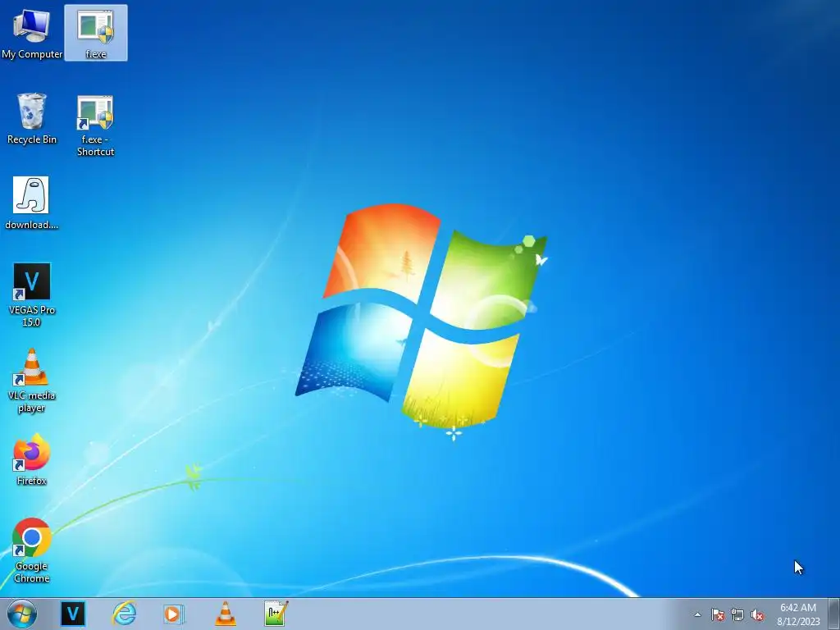The width and height of the screenshot is (840, 630).
Task: Open the Windows Start menu
Action: (22, 614)
